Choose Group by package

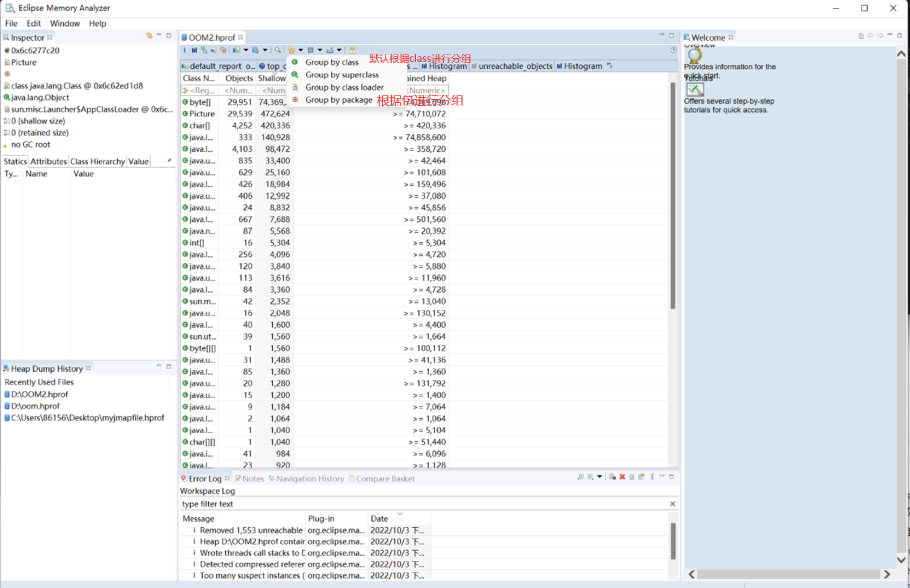pos(338,100)
